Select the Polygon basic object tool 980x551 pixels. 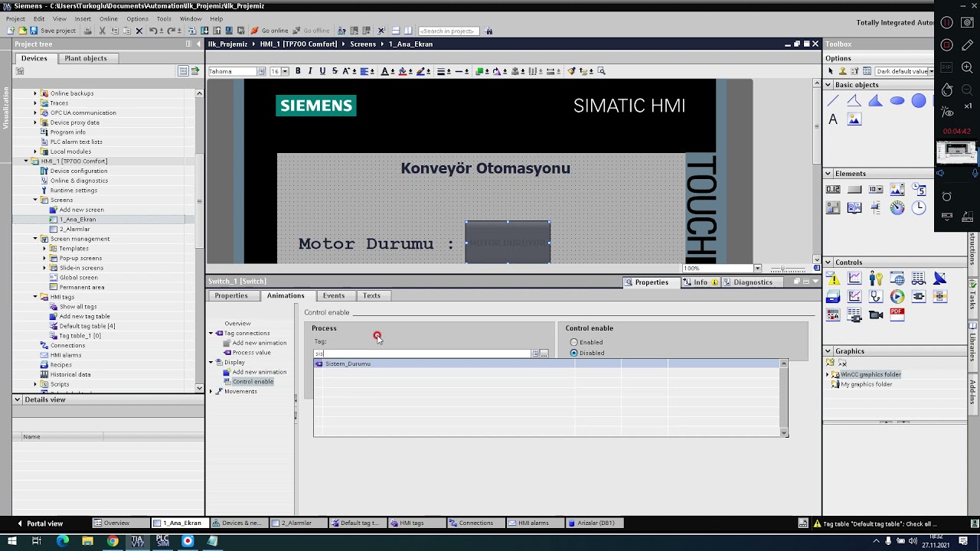pos(876,100)
